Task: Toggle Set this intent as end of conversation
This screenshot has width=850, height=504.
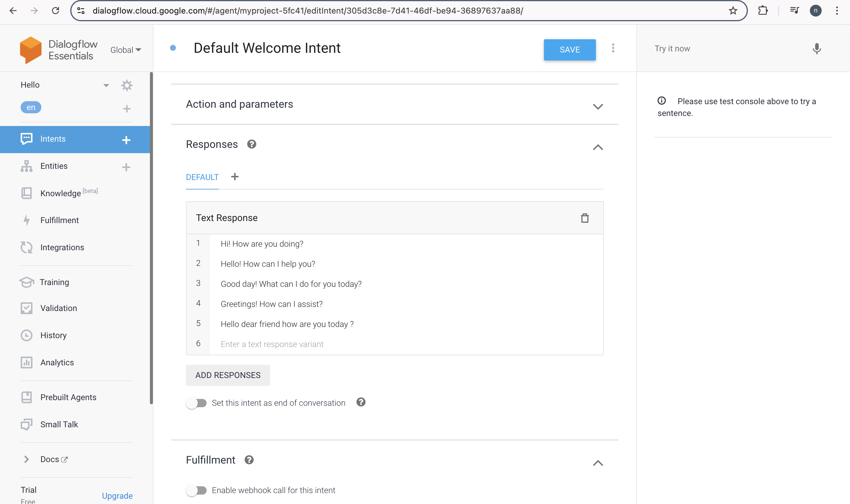Action: 196,403
